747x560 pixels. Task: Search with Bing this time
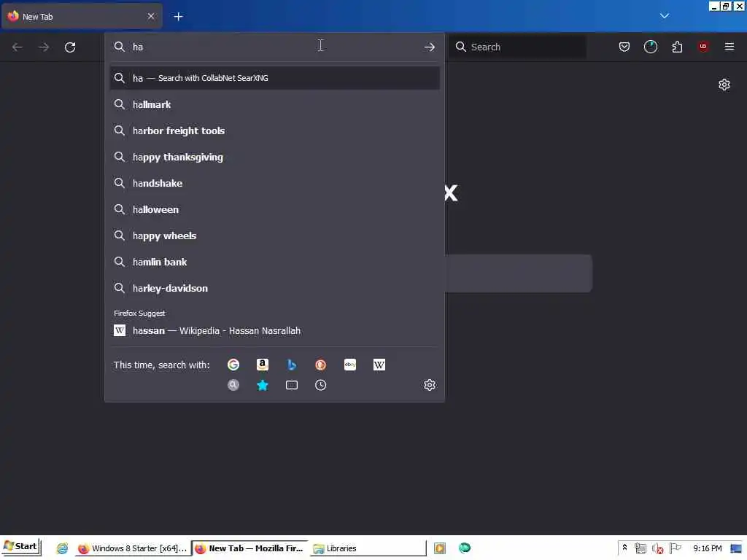tap(292, 365)
